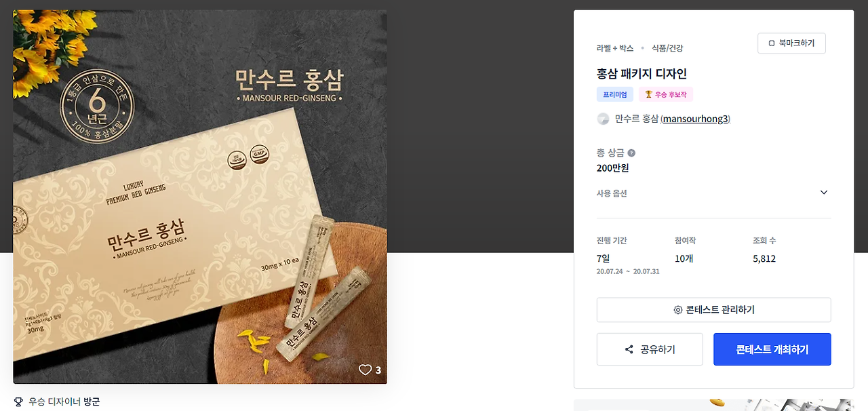This screenshot has height=411, width=868.
Task: Click the thumbnail preview below the contest panel
Action: click(x=714, y=405)
